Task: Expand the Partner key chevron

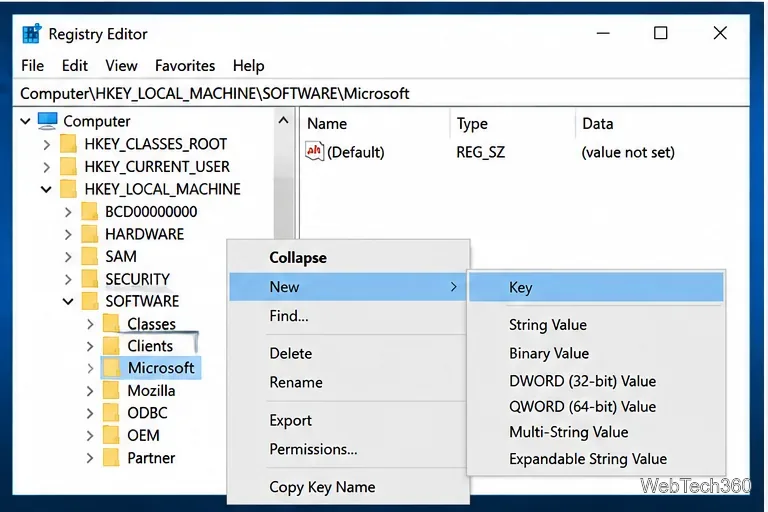Action: (x=90, y=458)
